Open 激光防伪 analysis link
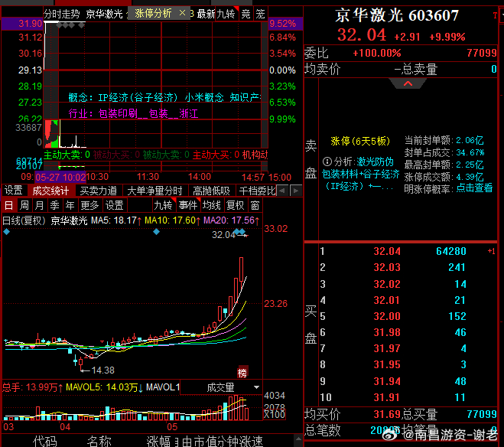The image size is (504, 447). click(375, 162)
